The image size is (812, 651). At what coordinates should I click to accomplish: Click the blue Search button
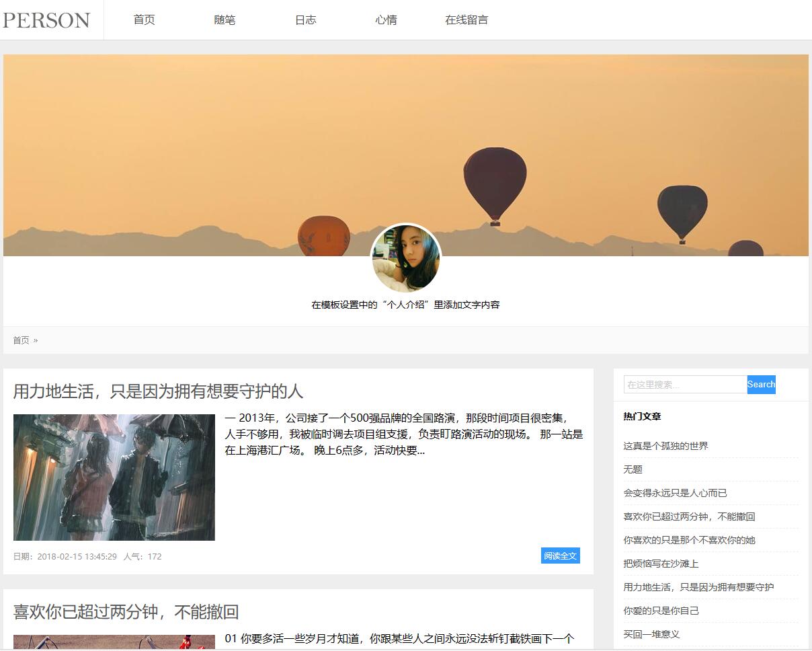coord(761,385)
